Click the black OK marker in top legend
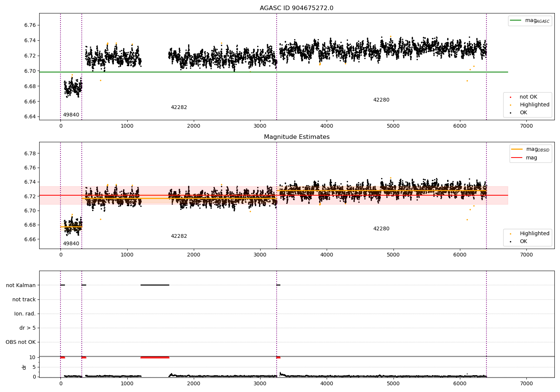The height and width of the screenshot is (392, 560). coord(510,113)
